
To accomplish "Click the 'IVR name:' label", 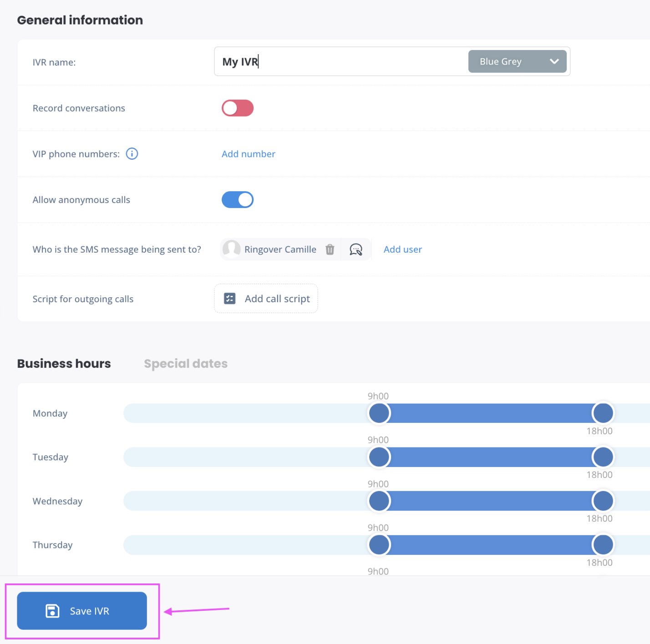I will click(54, 62).
